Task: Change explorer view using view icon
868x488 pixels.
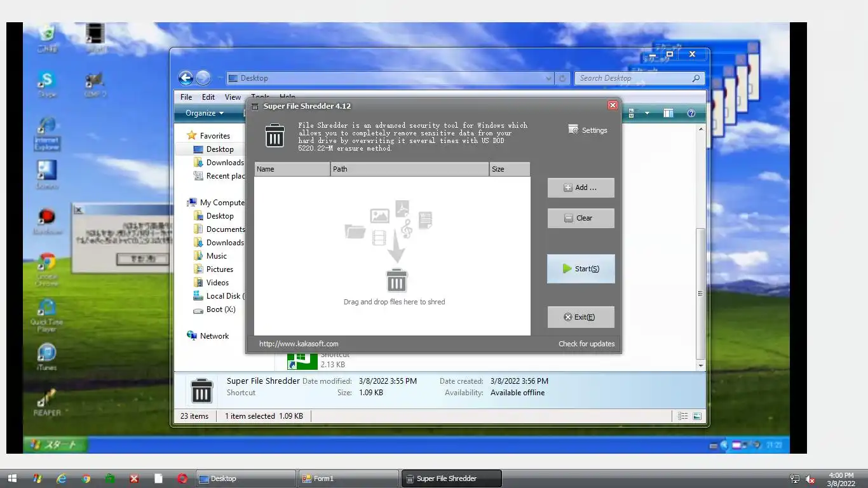Action: [632, 113]
